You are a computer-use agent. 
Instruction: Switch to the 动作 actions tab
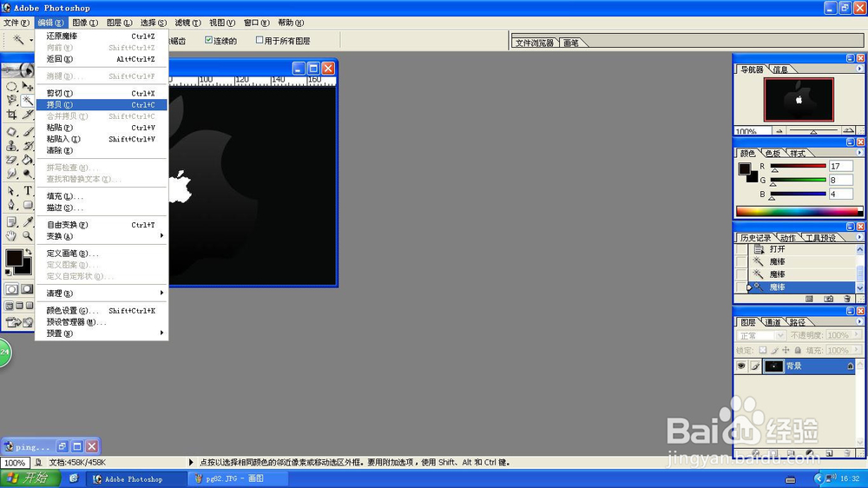coord(788,238)
